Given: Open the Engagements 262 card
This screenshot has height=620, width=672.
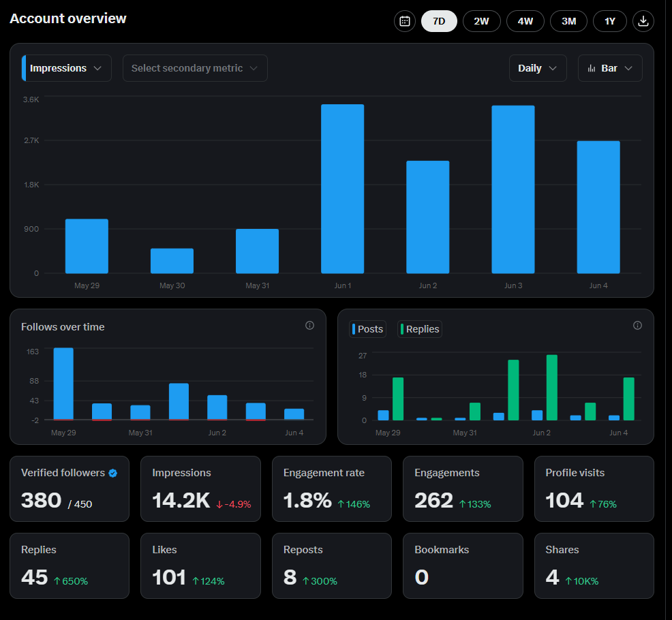Looking at the screenshot, I should tap(463, 489).
